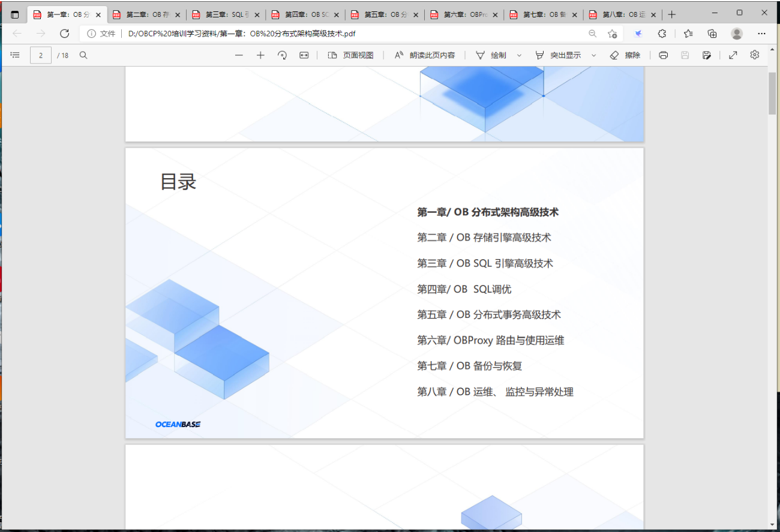Click 第四章/ OB SQL调优 entry
Screen dimensions: 780x532
click(x=464, y=289)
